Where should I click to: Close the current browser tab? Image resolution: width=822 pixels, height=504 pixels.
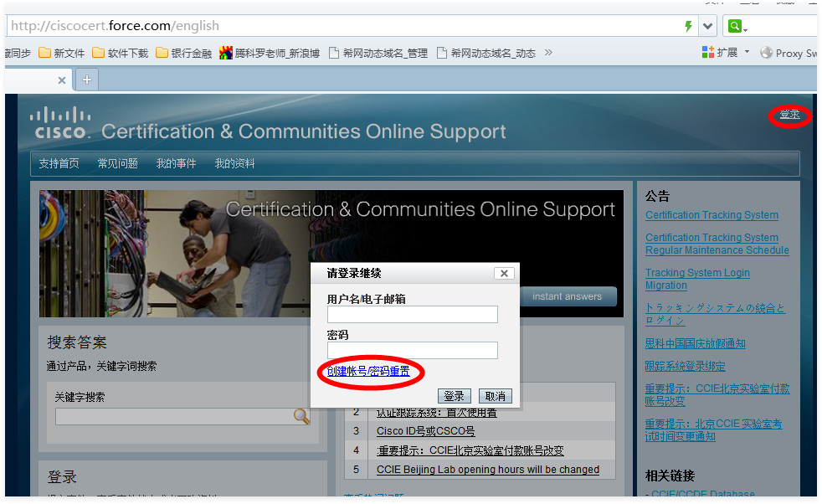(62, 80)
